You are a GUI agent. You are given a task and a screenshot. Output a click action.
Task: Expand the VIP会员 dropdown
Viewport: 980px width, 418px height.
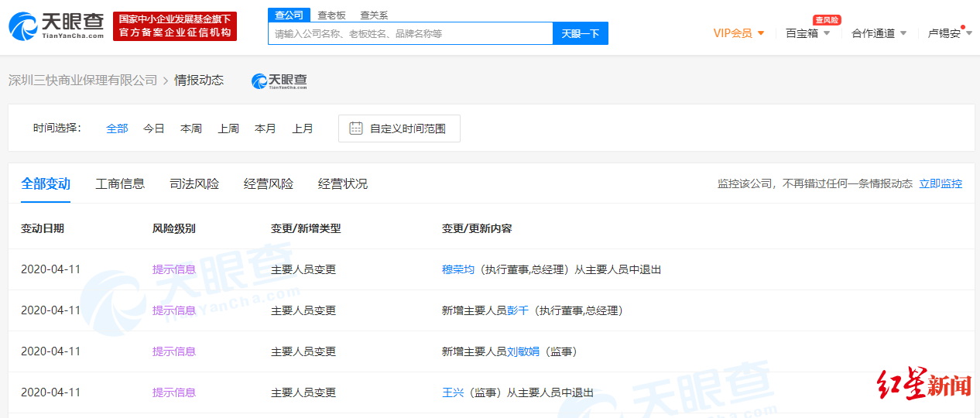pyautogui.click(x=738, y=33)
